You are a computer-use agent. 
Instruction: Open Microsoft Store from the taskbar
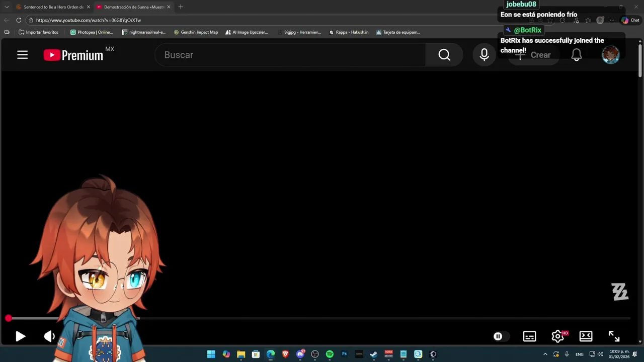(x=256, y=354)
